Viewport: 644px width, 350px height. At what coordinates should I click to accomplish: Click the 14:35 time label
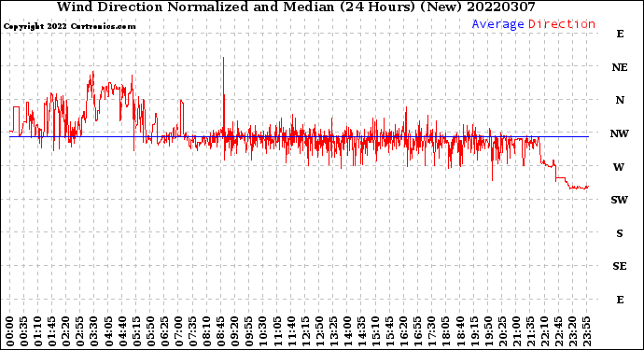coord(361,331)
